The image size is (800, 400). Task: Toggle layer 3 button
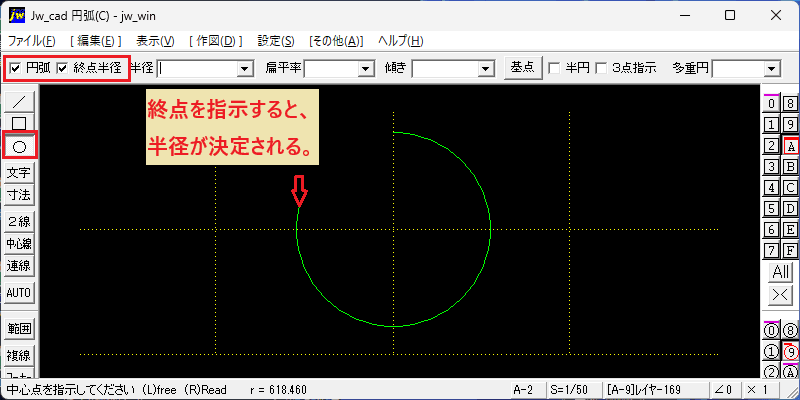click(x=771, y=166)
